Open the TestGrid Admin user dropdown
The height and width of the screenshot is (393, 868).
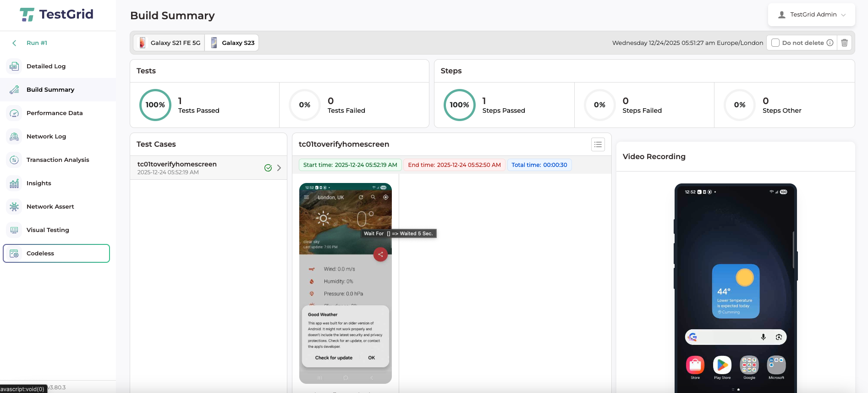811,15
